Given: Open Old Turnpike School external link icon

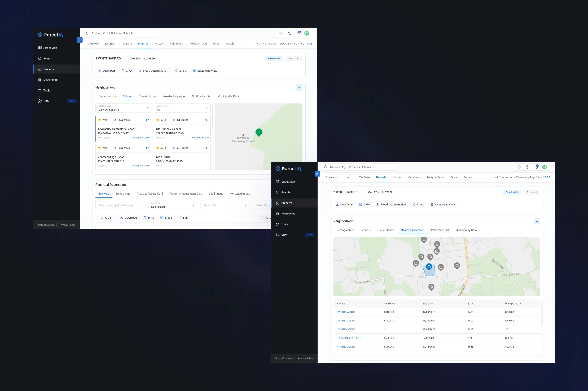Looking at the screenshot, I should coord(206,120).
